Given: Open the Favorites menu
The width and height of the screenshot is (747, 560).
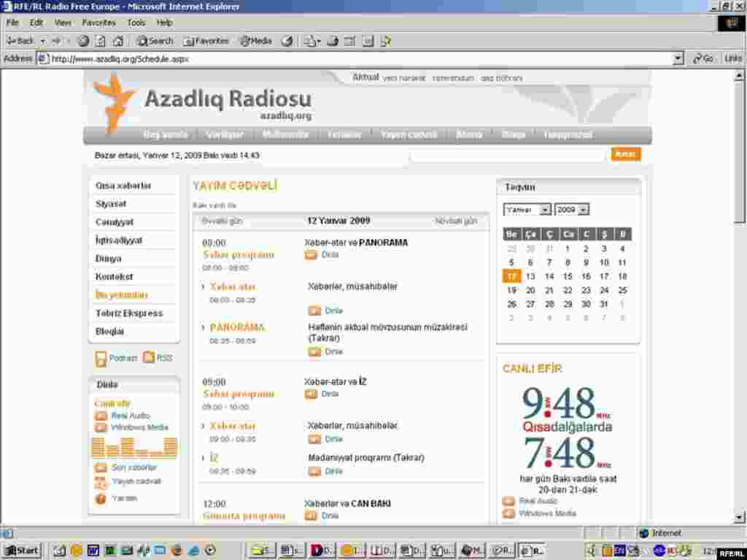Looking at the screenshot, I should (x=98, y=23).
